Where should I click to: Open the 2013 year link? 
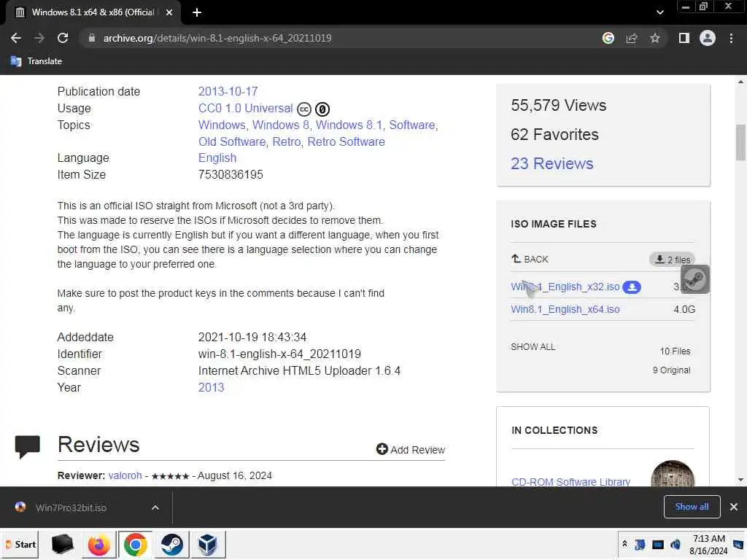click(x=211, y=388)
